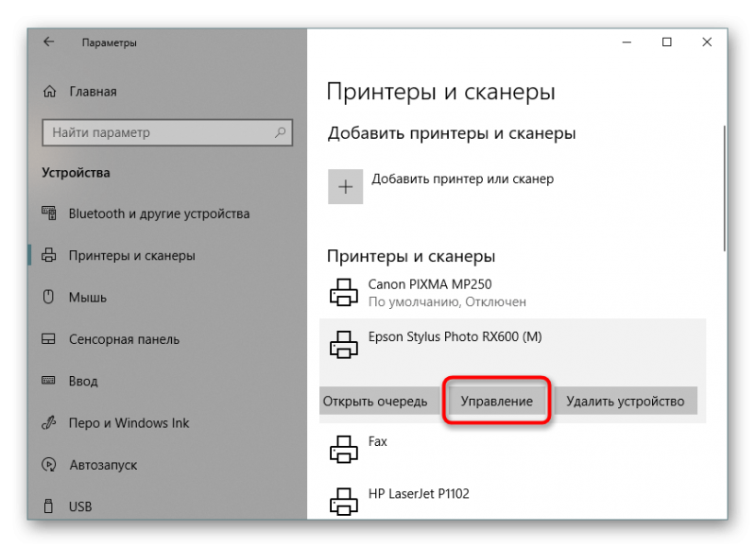756x548 pixels.
Task: Click the back arrow in Параметры window
Action: [49, 42]
